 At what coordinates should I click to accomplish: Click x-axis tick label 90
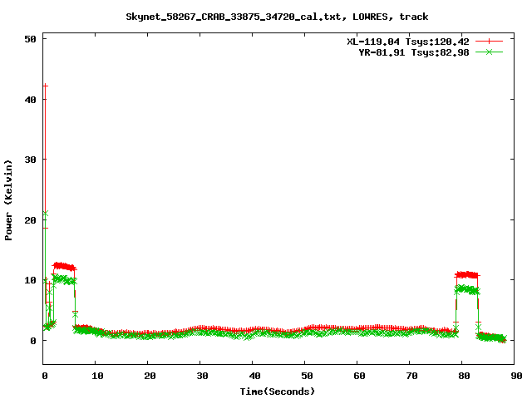pos(516,376)
